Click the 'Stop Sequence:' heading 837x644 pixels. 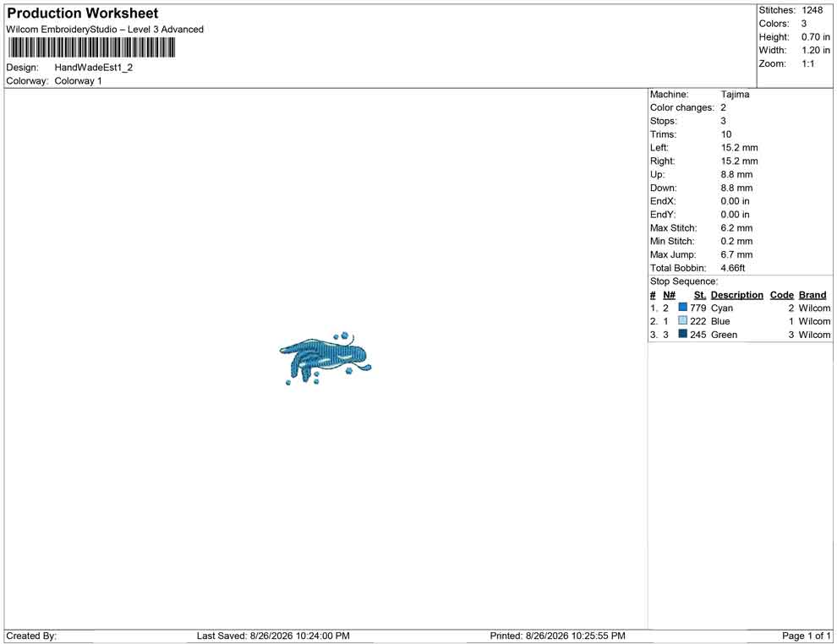[x=684, y=281]
